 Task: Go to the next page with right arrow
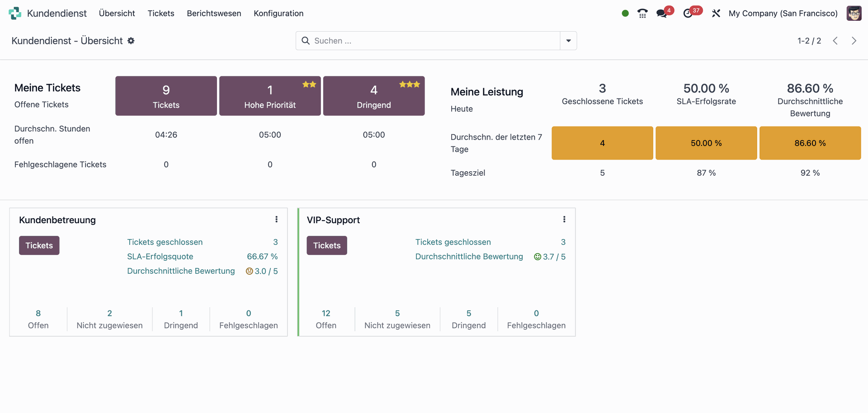tap(854, 41)
